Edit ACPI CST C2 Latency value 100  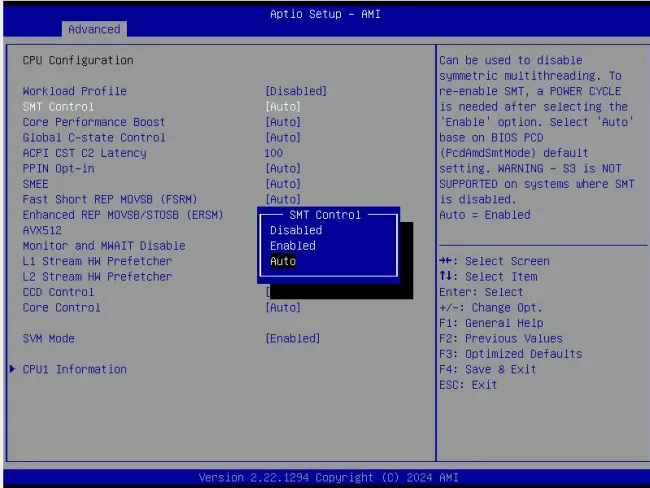[x=273, y=153]
